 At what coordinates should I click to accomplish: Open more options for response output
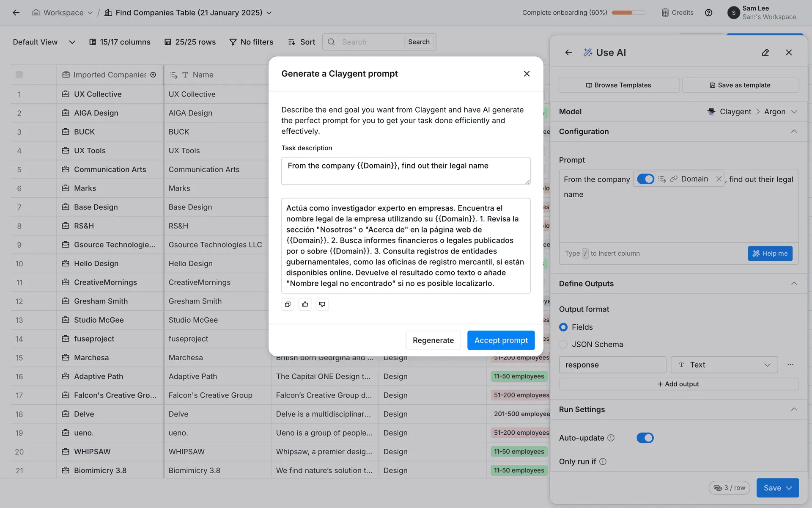(790, 365)
